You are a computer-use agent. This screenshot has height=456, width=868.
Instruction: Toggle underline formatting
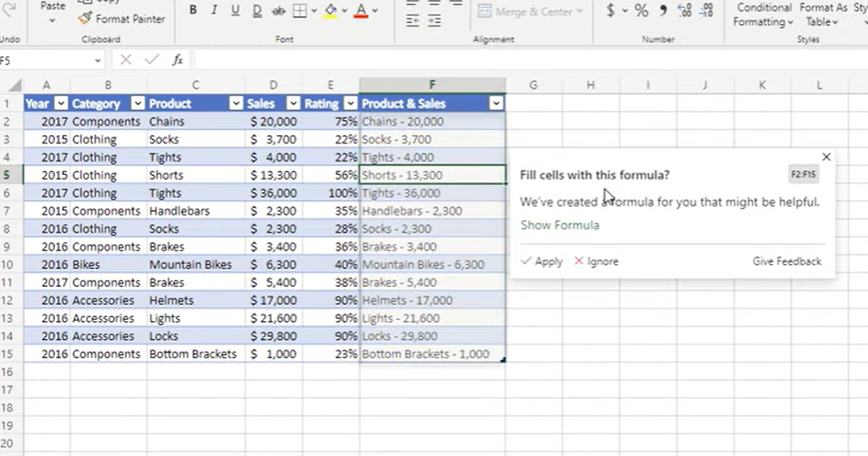[x=235, y=10]
